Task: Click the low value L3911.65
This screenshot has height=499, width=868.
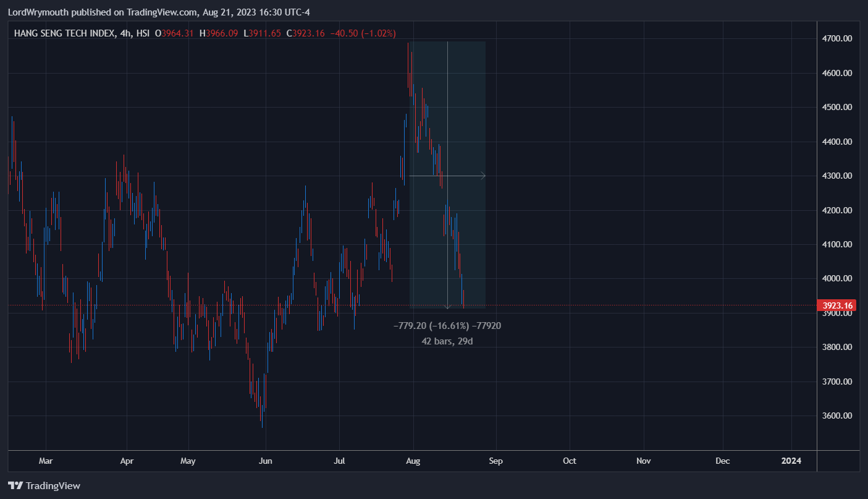Action: 262,33
